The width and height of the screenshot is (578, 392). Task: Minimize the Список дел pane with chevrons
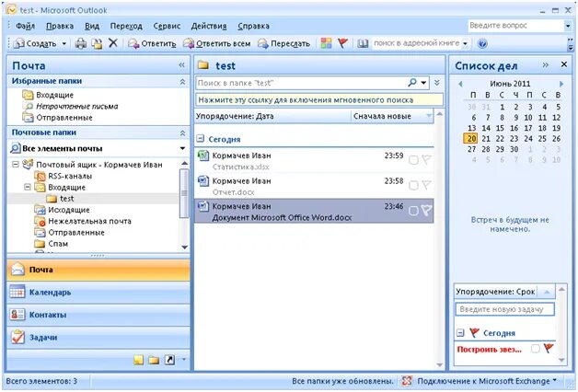pos(546,64)
